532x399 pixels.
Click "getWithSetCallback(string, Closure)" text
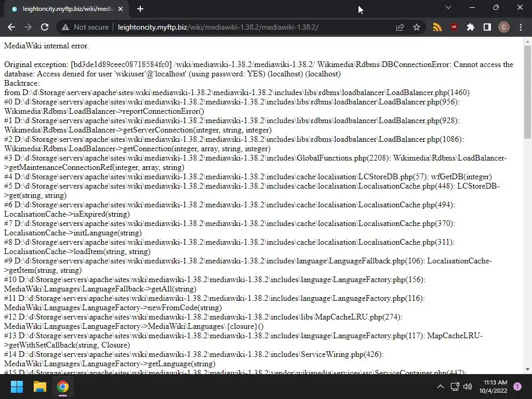(70, 345)
